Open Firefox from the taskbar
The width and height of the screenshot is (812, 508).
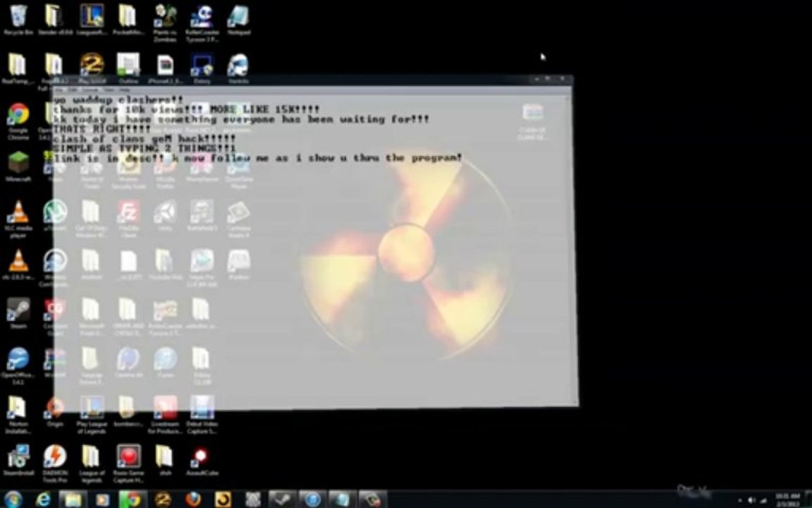point(193,499)
